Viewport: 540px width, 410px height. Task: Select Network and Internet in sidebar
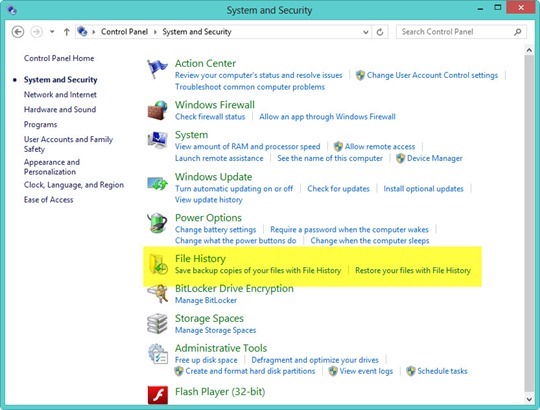60,94
